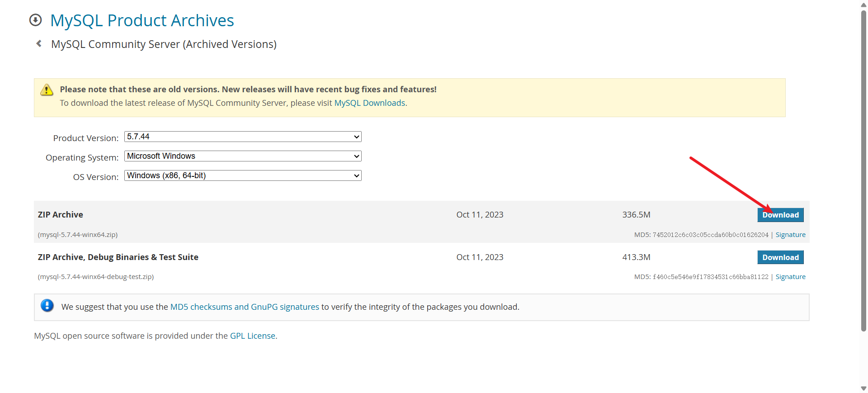Click the scrollbar up arrow
Image resolution: width=868 pixels, height=393 pixels.
[x=863, y=5]
